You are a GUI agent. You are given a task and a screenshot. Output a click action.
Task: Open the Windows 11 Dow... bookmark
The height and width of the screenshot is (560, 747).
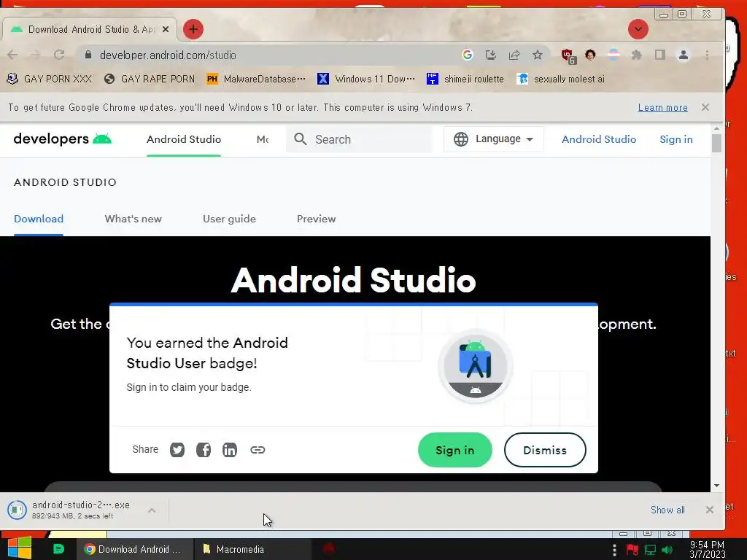366,79
